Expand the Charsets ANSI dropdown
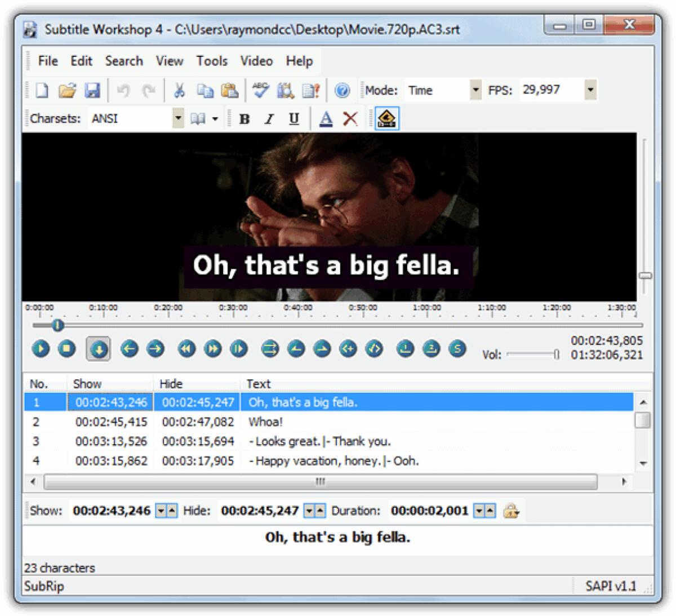 tap(178, 118)
